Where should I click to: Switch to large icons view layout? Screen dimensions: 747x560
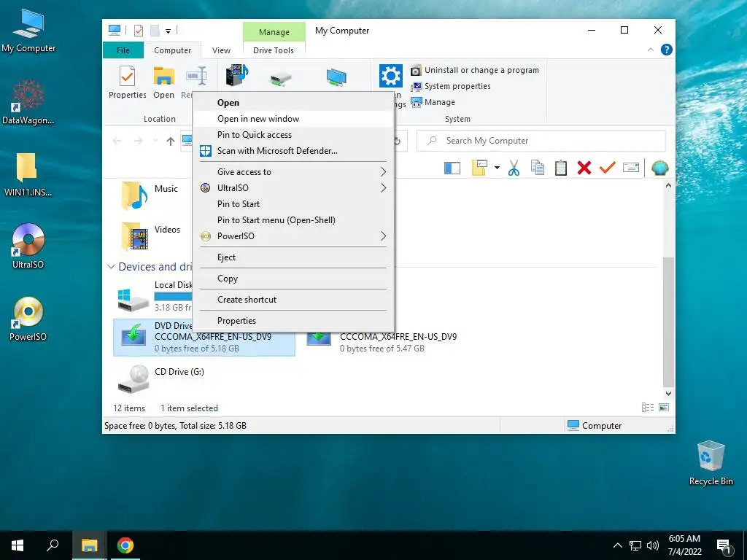point(664,408)
